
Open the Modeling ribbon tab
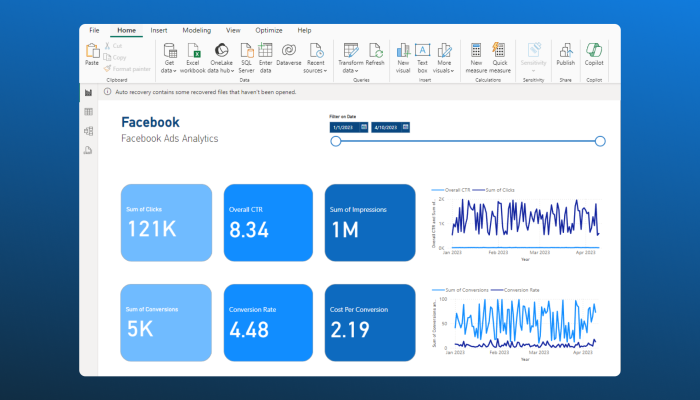pyautogui.click(x=196, y=31)
